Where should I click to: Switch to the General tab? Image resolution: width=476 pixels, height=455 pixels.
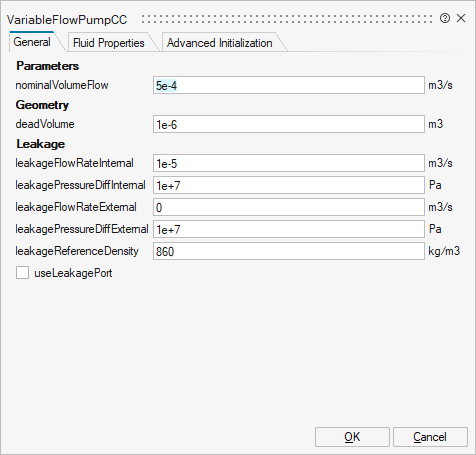point(32,42)
